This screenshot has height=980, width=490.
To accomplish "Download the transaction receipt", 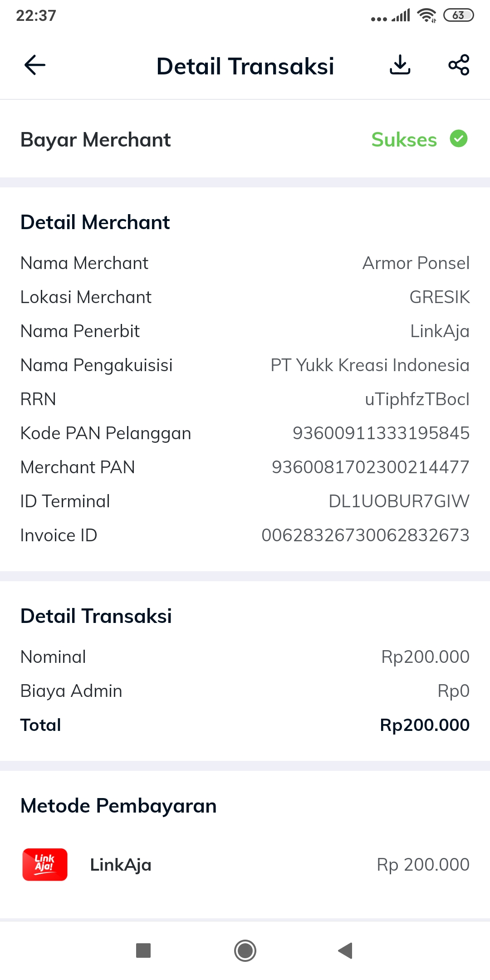I will 400,65.
